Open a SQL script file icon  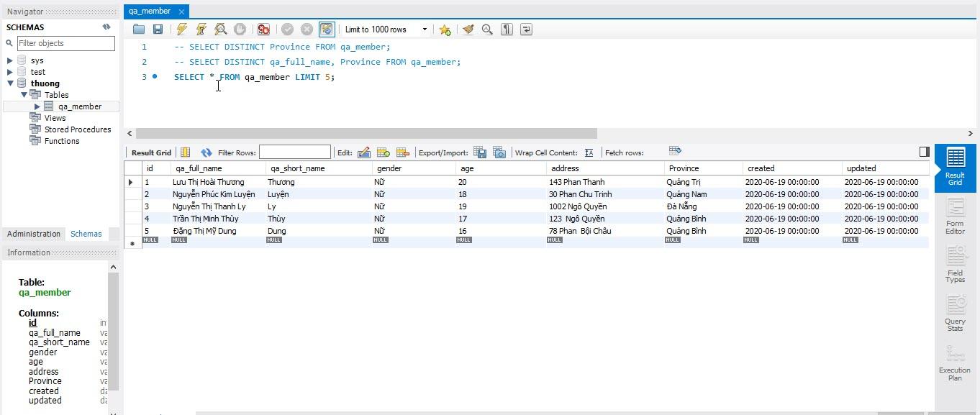click(139, 29)
